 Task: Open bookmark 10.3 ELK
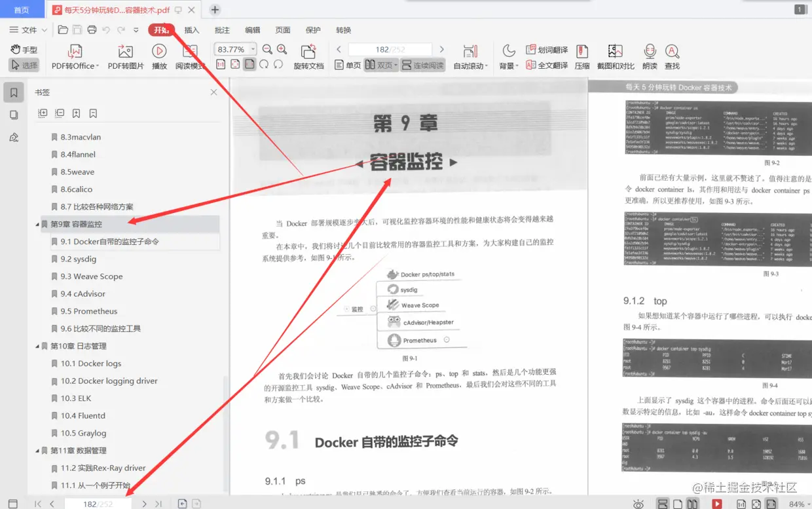pos(76,398)
